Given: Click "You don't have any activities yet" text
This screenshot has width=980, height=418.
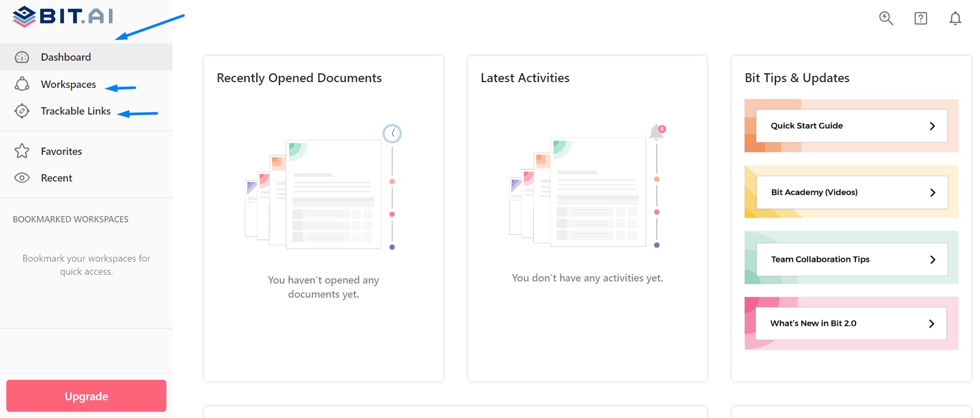Looking at the screenshot, I should click(x=587, y=278).
